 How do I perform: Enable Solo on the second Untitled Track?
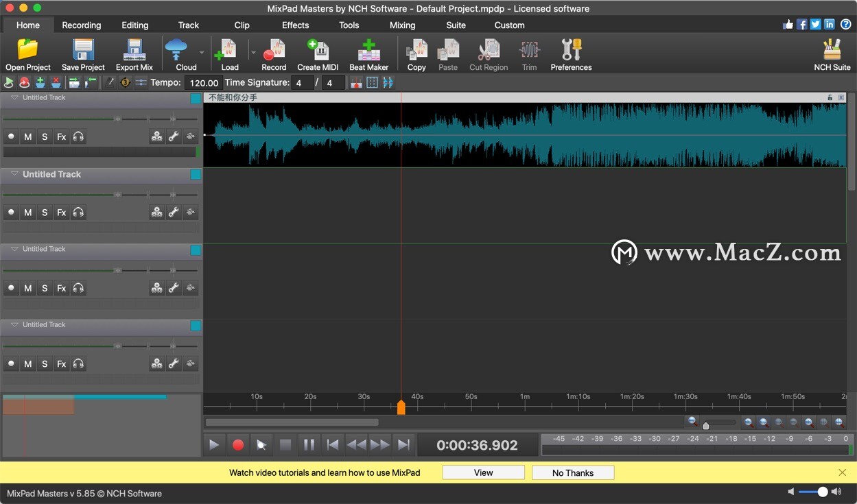(x=44, y=213)
